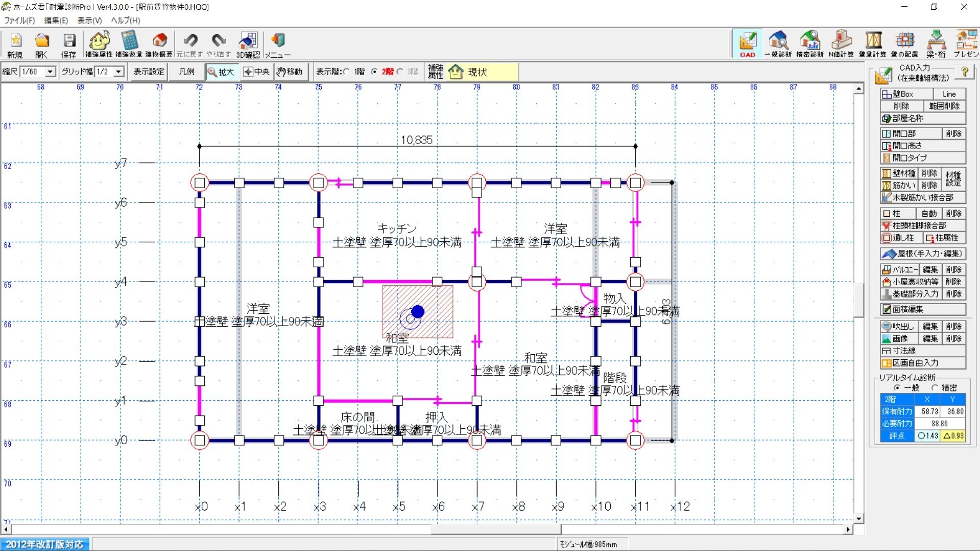Click the 表示設定 button

[149, 72]
